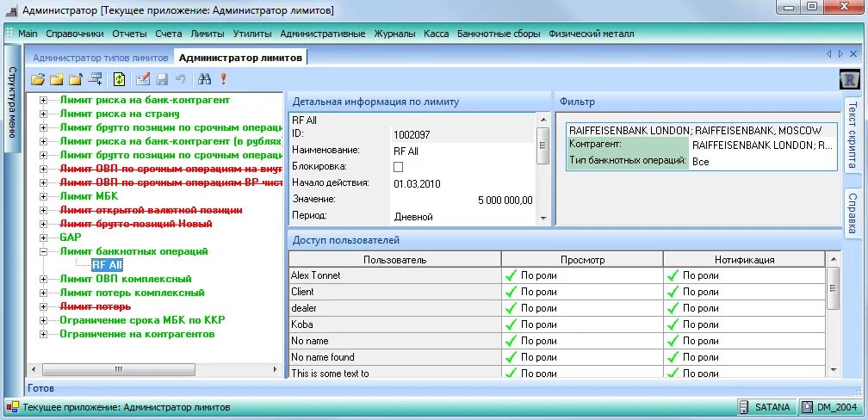Sort by the Пользователь column header

(395, 259)
